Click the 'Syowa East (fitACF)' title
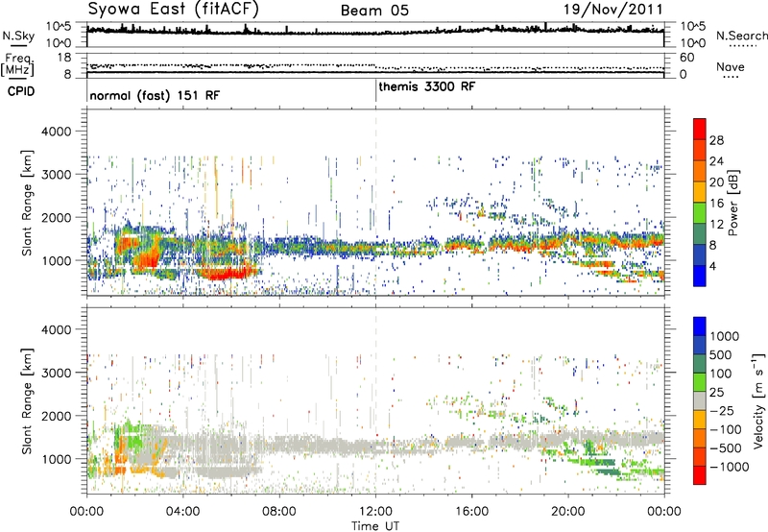This screenshot has width=768, height=532. (x=173, y=10)
